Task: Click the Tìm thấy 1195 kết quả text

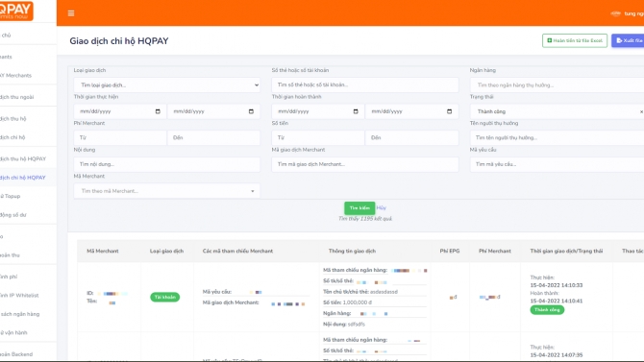Action: pos(365,219)
